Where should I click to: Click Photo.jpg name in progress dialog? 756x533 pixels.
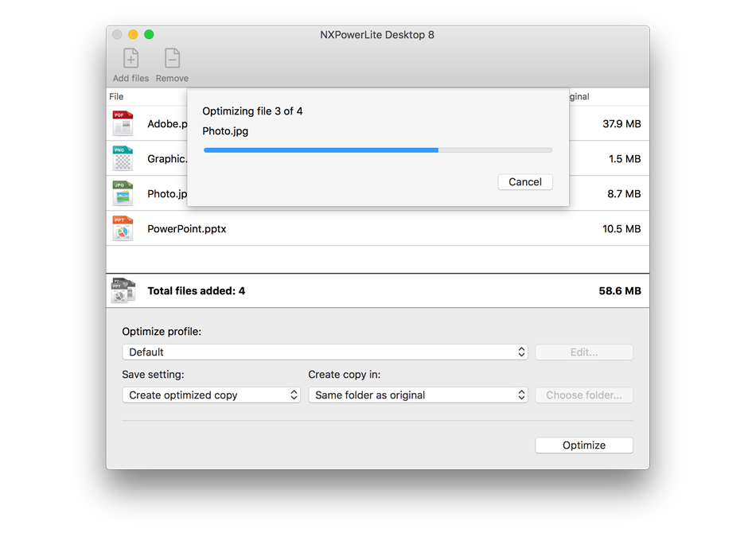coord(225,131)
